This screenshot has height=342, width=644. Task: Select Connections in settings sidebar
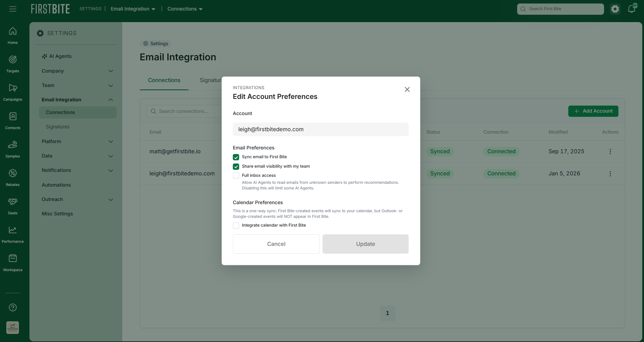pyautogui.click(x=77, y=112)
